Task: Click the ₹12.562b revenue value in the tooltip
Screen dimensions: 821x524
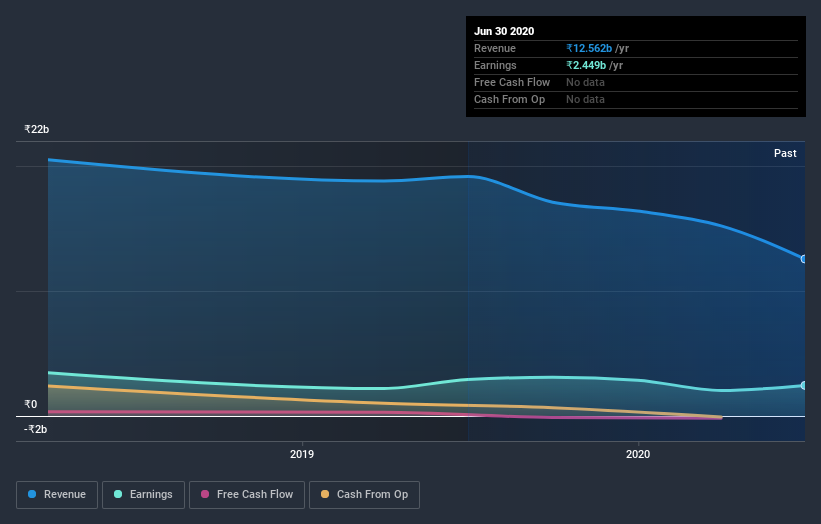Action: 589,48
